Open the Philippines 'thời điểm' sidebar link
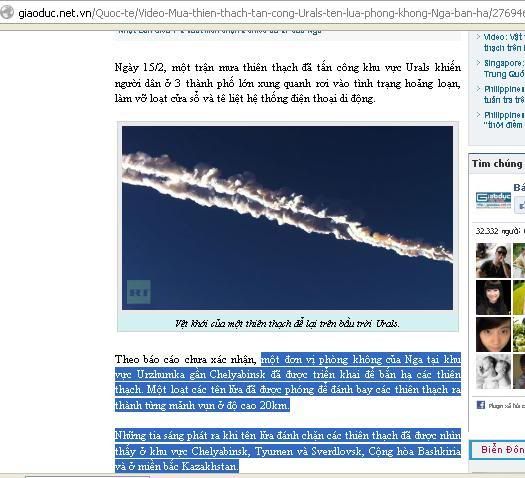 click(x=504, y=120)
